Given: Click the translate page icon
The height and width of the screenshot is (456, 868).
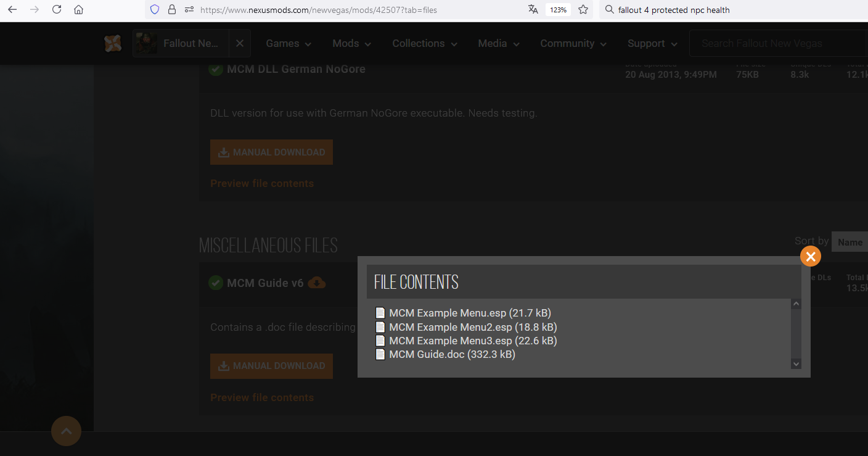Looking at the screenshot, I should coord(533,10).
